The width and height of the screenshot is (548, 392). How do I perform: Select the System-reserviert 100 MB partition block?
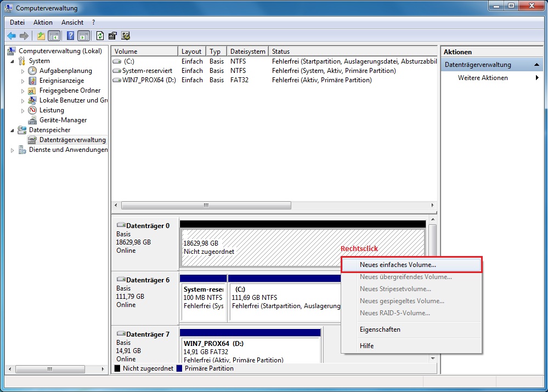point(203,302)
